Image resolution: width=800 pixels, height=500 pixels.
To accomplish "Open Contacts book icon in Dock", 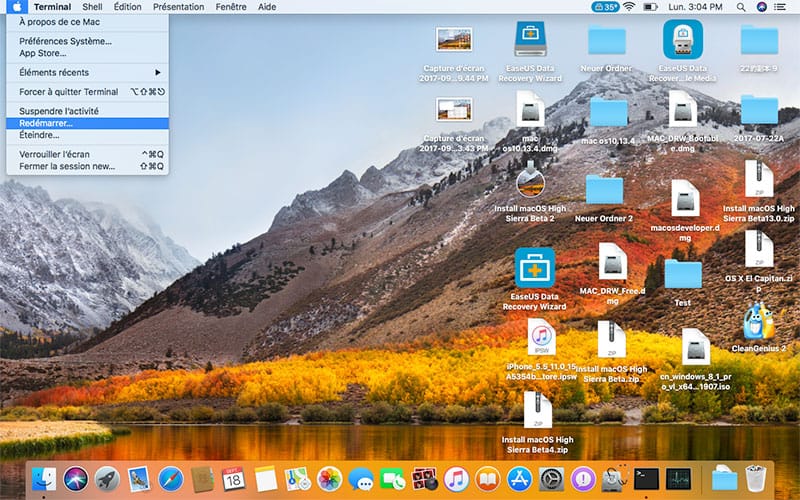I will (202, 480).
